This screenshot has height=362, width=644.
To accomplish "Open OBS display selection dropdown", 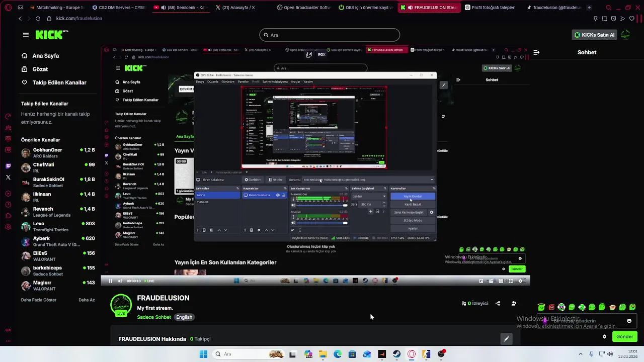I will pos(368,179).
